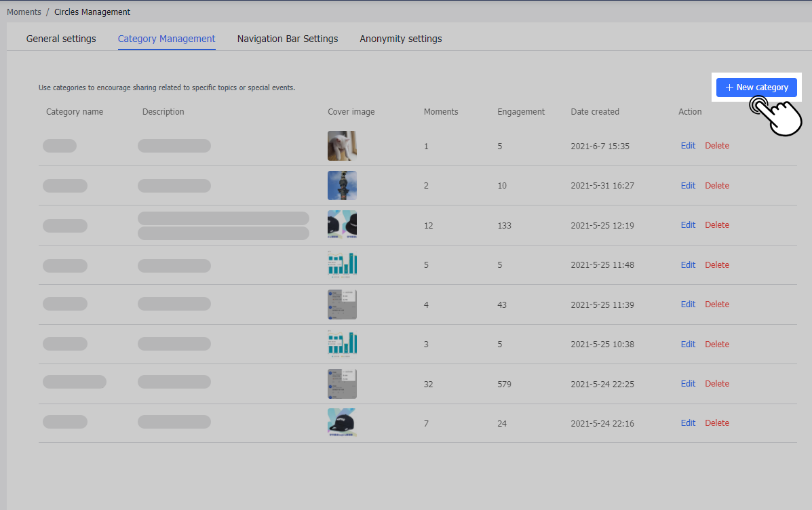The image size is (812, 510).
Task: Edit the category created 2021-5-25 11:48
Action: coord(688,265)
